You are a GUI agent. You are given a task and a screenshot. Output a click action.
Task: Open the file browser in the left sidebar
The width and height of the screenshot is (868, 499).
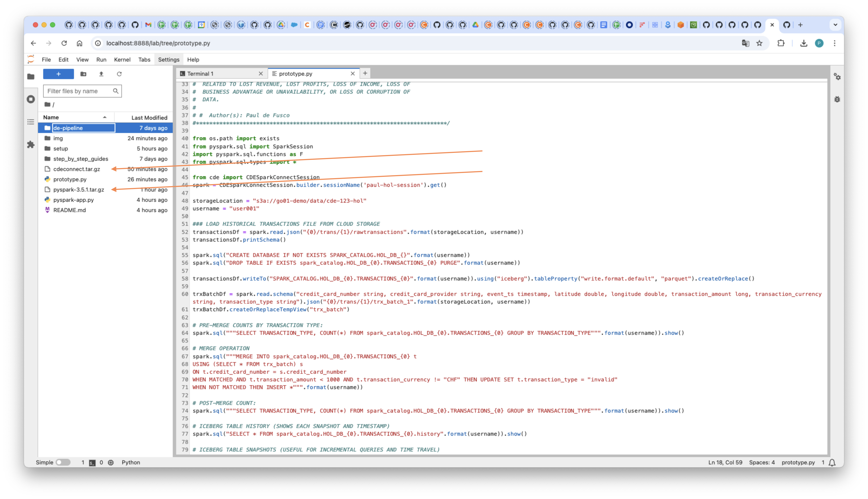31,76
